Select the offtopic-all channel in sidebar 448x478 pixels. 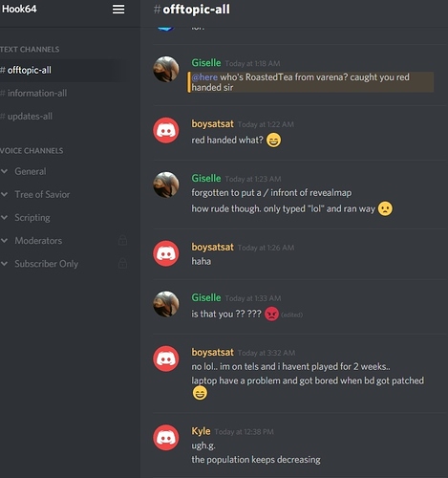pos(26,70)
